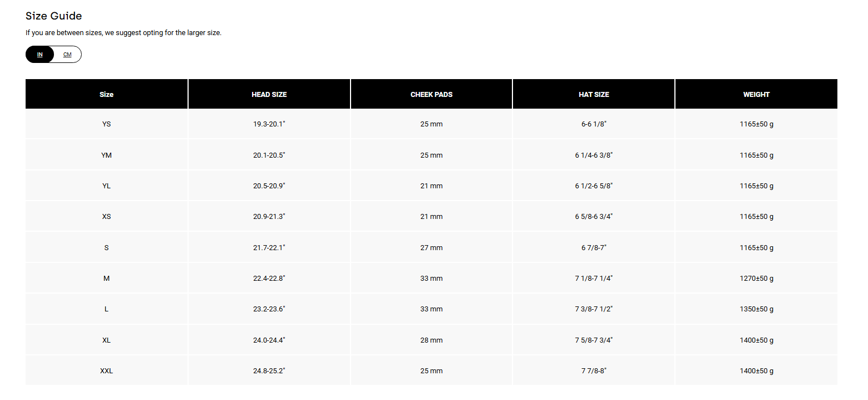Select the YM size row label
This screenshot has height=400, width=868.
point(106,155)
